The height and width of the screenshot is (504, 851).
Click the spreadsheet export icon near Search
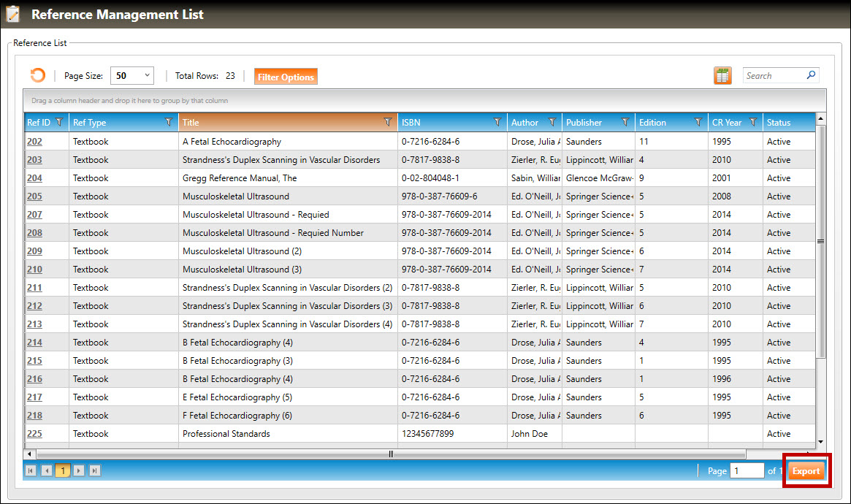click(x=722, y=75)
